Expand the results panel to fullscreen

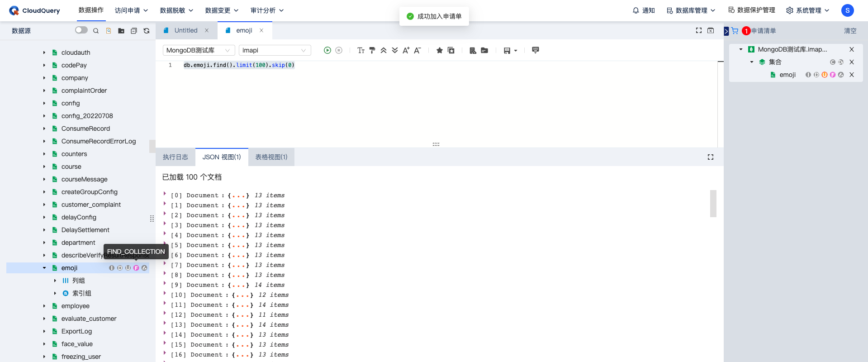point(711,157)
